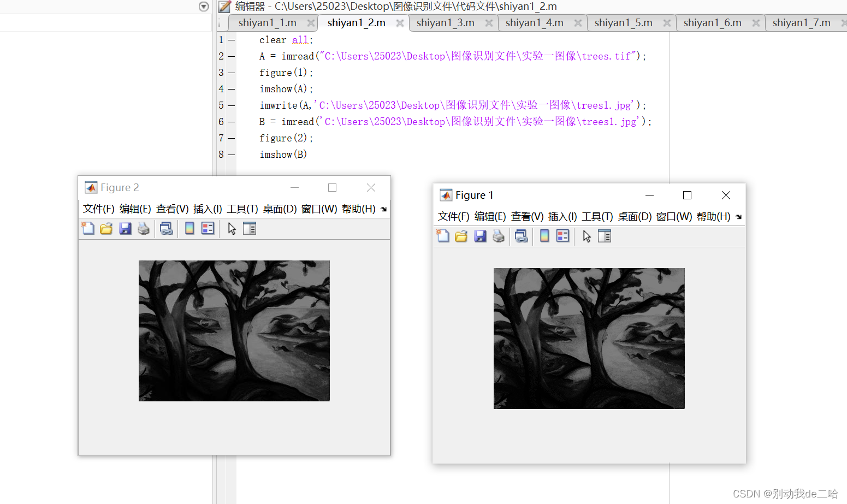Switch to shiyan1_1.m editor tab
Image resolution: width=847 pixels, height=504 pixels.
268,23
